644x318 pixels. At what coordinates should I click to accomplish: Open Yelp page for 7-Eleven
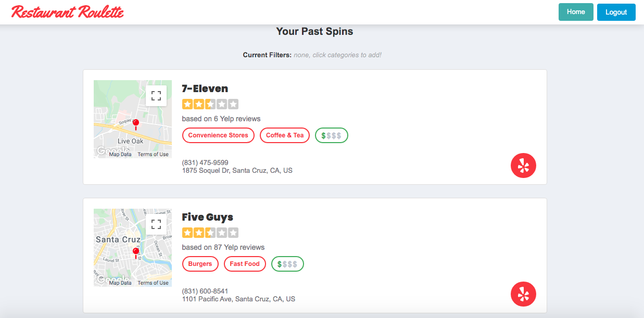click(523, 166)
